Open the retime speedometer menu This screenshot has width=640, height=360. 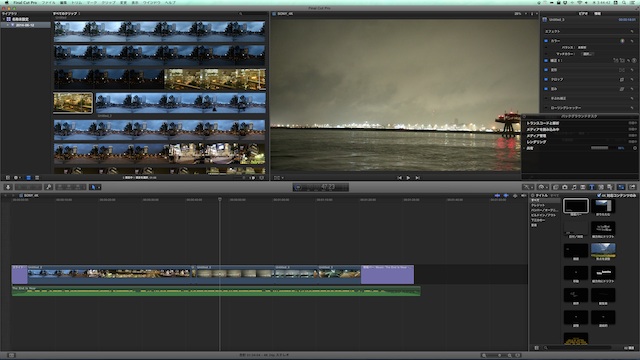tap(542, 187)
